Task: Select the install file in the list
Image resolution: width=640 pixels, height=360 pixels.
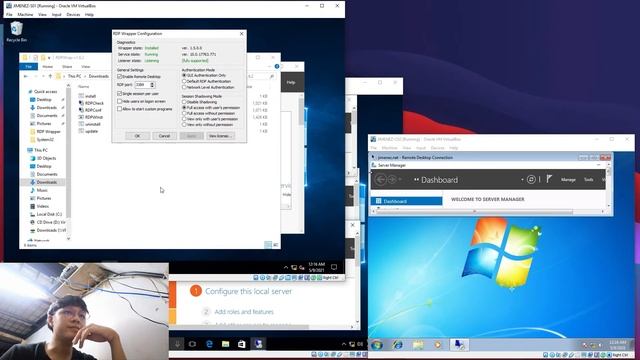Action: (x=90, y=96)
